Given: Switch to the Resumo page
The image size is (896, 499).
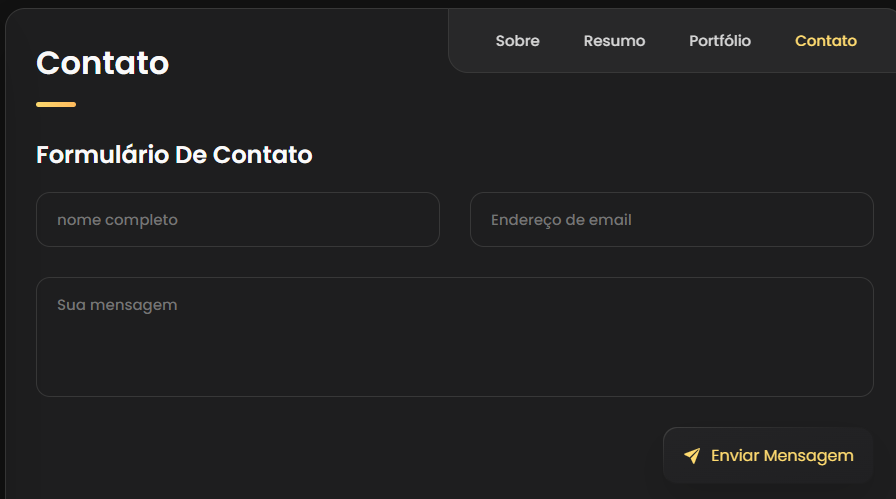Looking at the screenshot, I should pos(614,41).
